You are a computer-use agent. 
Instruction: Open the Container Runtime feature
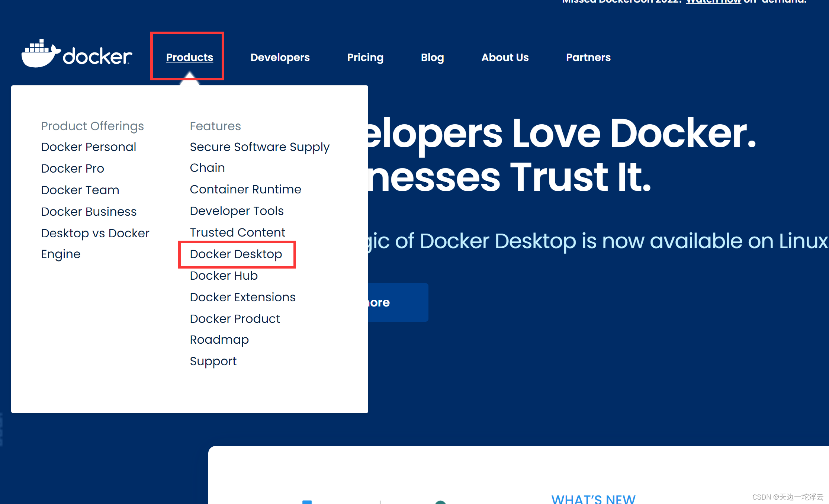[245, 189]
